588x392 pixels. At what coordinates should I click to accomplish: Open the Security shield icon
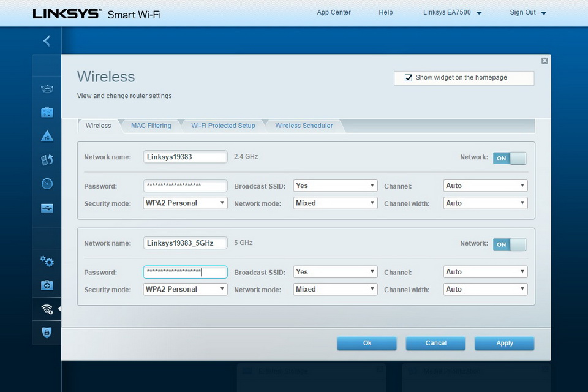pyautogui.click(x=47, y=333)
